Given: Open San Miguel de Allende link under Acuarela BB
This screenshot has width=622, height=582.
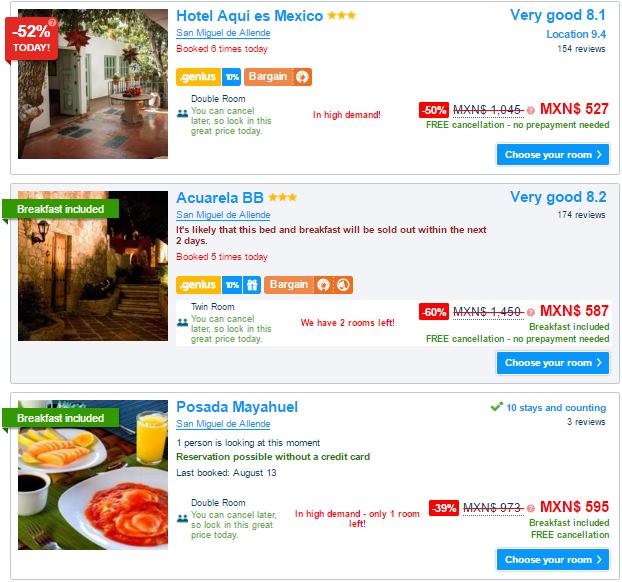Looking at the screenshot, I should click(x=223, y=215).
